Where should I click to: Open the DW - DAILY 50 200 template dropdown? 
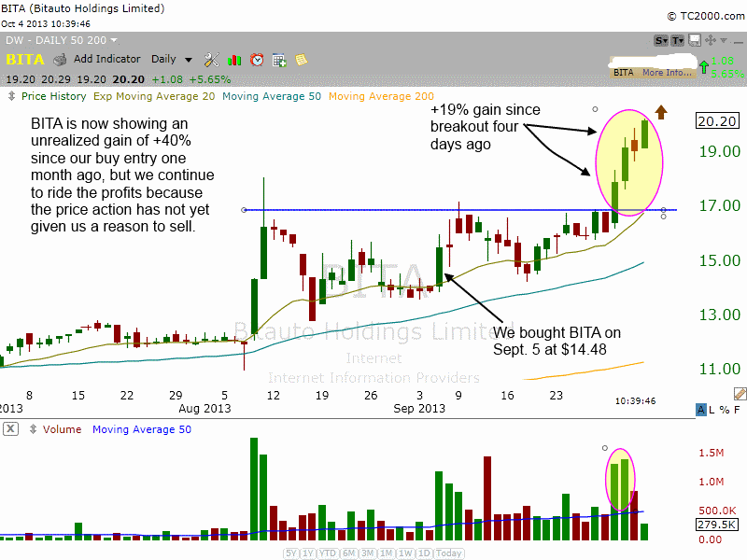coord(61,40)
